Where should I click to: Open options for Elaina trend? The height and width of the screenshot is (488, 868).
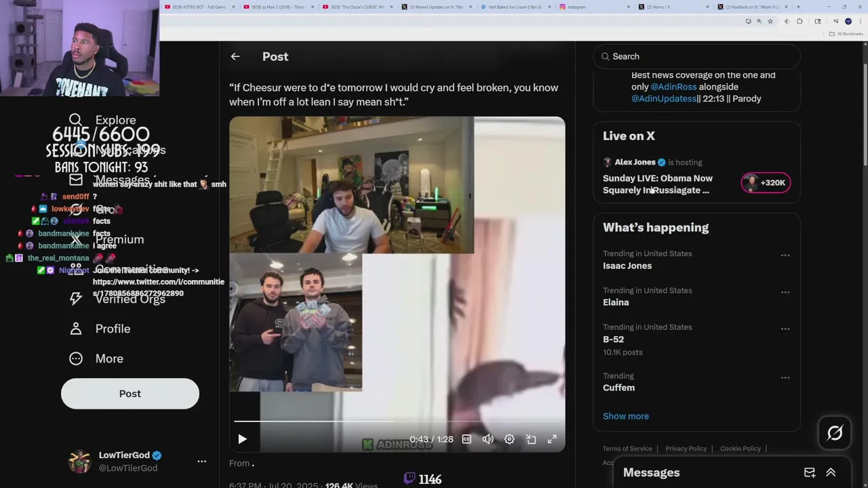pyautogui.click(x=785, y=292)
